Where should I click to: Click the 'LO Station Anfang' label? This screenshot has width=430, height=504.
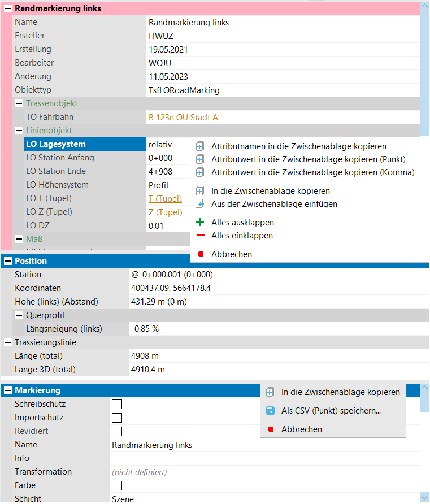[60, 158]
